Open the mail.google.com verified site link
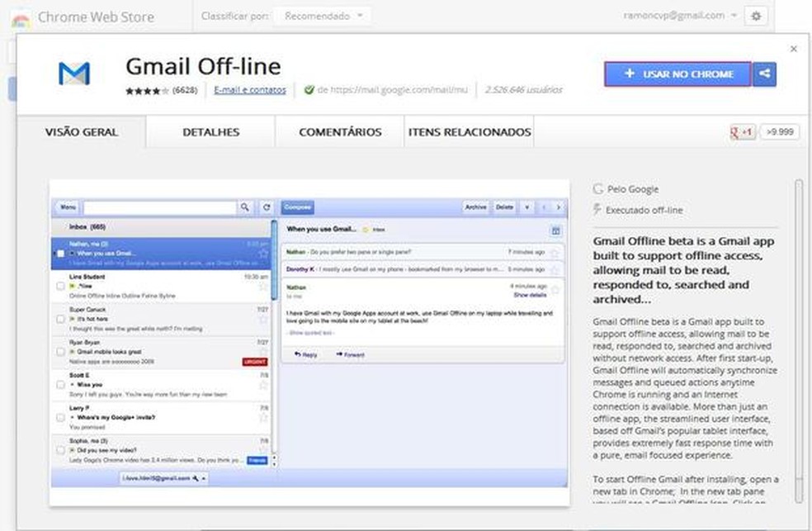The image size is (812, 531). (x=392, y=90)
